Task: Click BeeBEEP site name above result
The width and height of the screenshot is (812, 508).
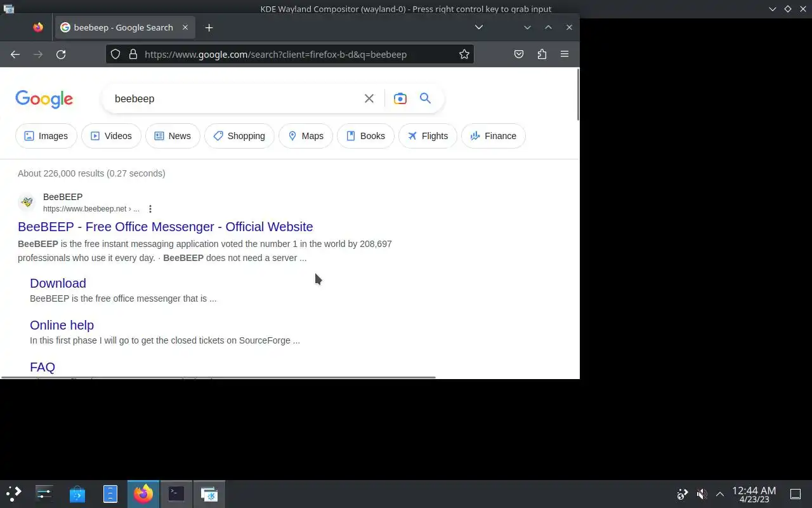Action: click(x=63, y=197)
